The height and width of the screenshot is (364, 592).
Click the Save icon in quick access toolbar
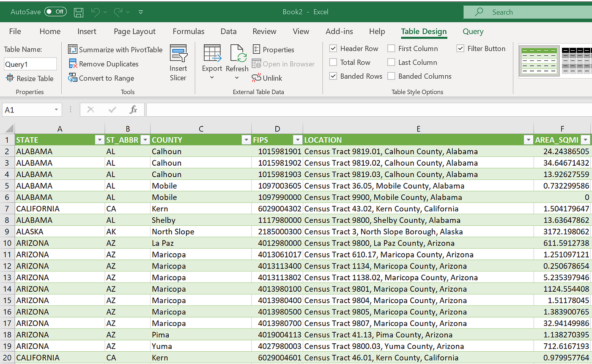[x=79, y=12]
